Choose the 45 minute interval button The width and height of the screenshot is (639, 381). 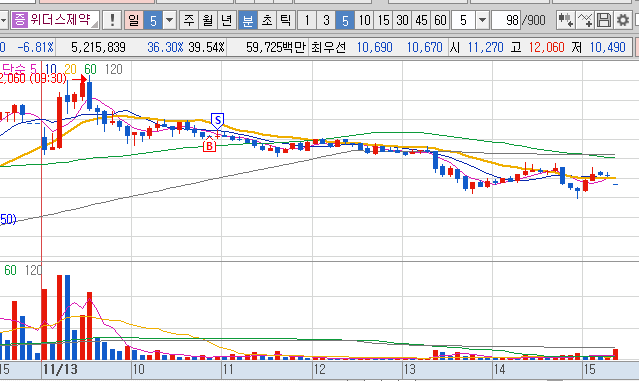(421, 20)
